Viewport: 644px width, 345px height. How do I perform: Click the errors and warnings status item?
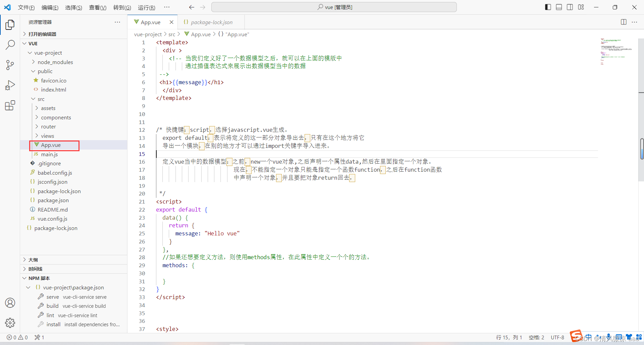click(17, 337)
